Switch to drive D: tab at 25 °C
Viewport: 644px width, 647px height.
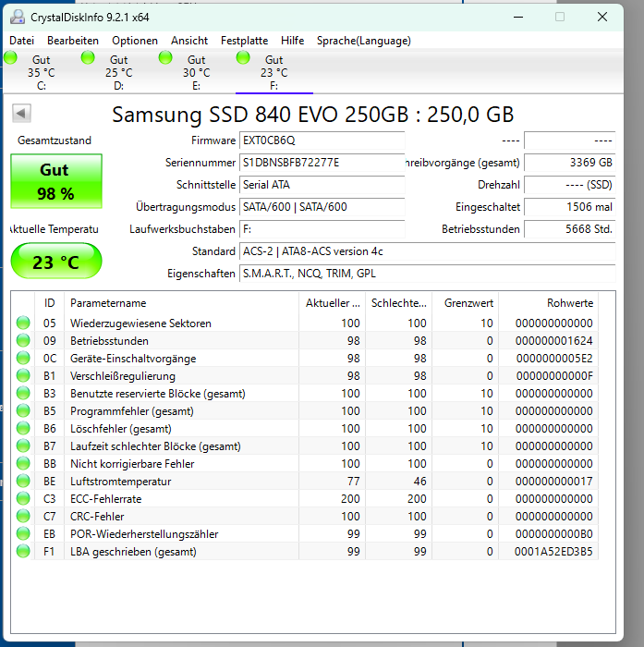tap(119, 72)
